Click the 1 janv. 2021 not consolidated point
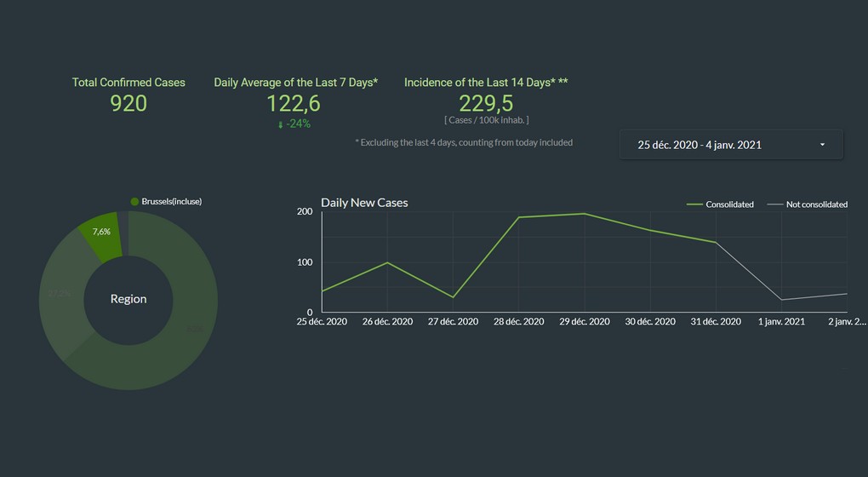The height and width of the screenshot is (477, 868). pos(781,300)
